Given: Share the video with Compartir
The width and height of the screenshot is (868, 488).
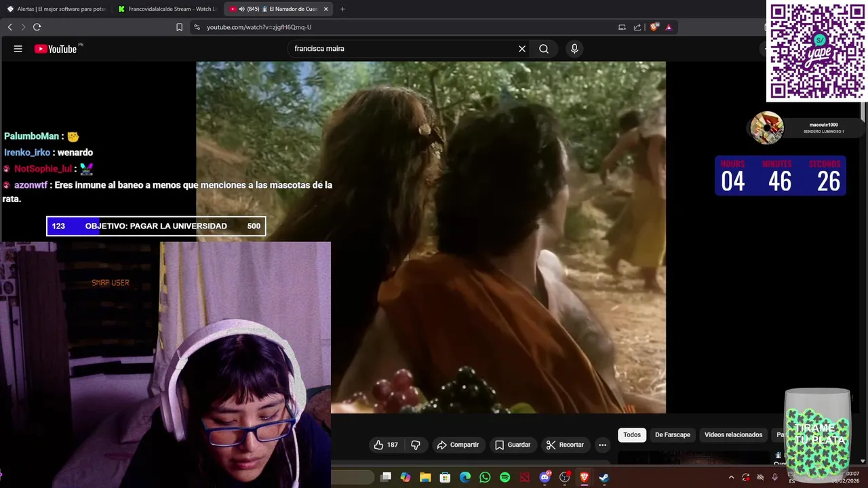Looking at the screenshot, I should [458, 445].
